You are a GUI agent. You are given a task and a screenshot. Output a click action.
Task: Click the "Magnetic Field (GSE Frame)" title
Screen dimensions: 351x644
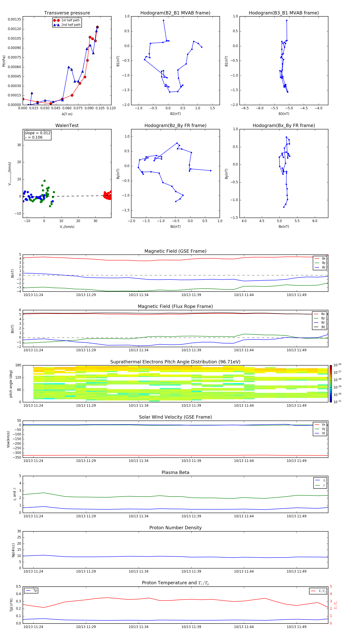[175, 251]
